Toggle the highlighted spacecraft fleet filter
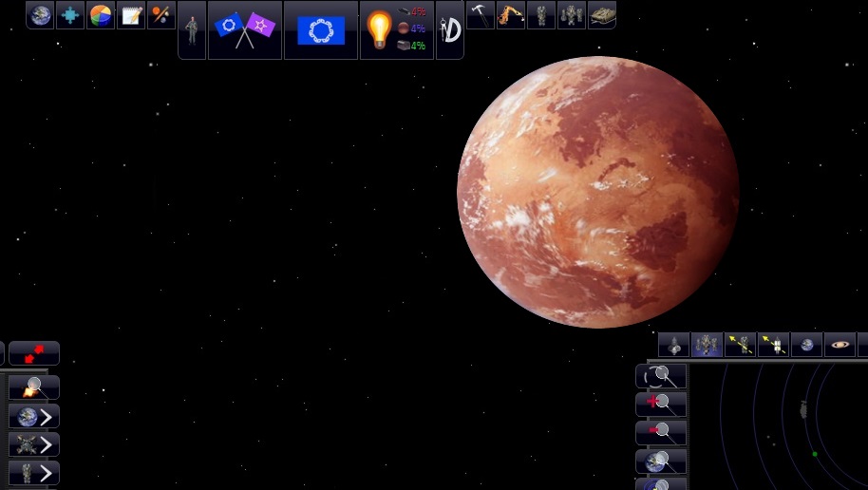 [x=707, y=345]
